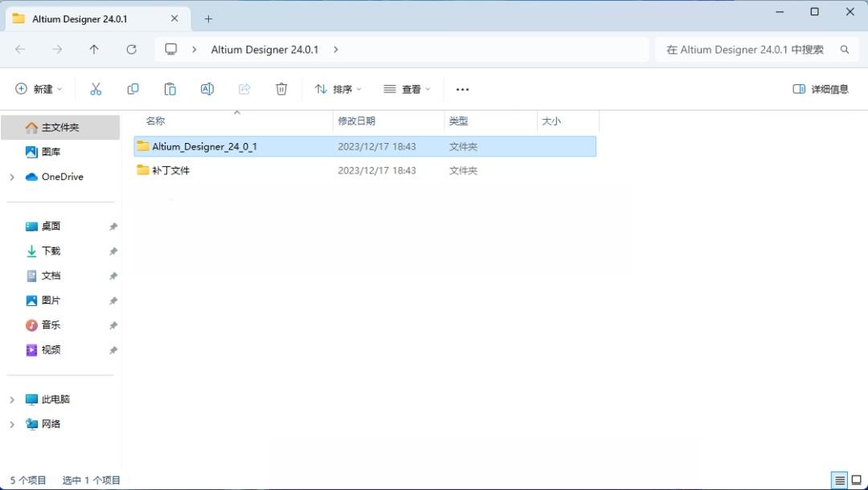Click the Delete trash can icon
The width and height of the screenshot is (868, 490).
pos(281,89)
